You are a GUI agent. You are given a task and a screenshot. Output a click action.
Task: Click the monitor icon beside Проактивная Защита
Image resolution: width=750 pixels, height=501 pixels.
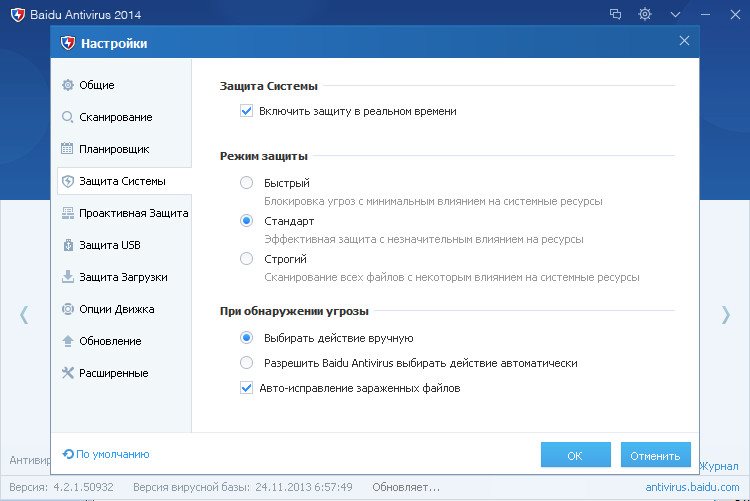pyautogui.click(x=67, y=213)
